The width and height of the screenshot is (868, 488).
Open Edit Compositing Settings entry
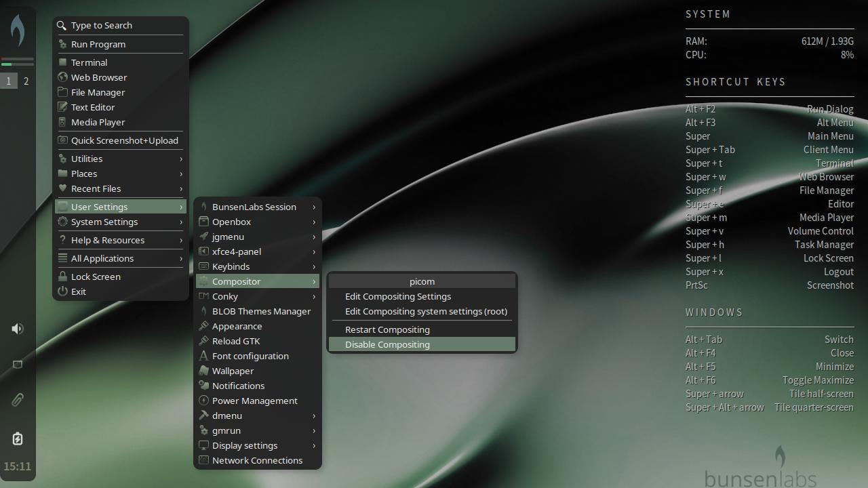pos(398,296)
